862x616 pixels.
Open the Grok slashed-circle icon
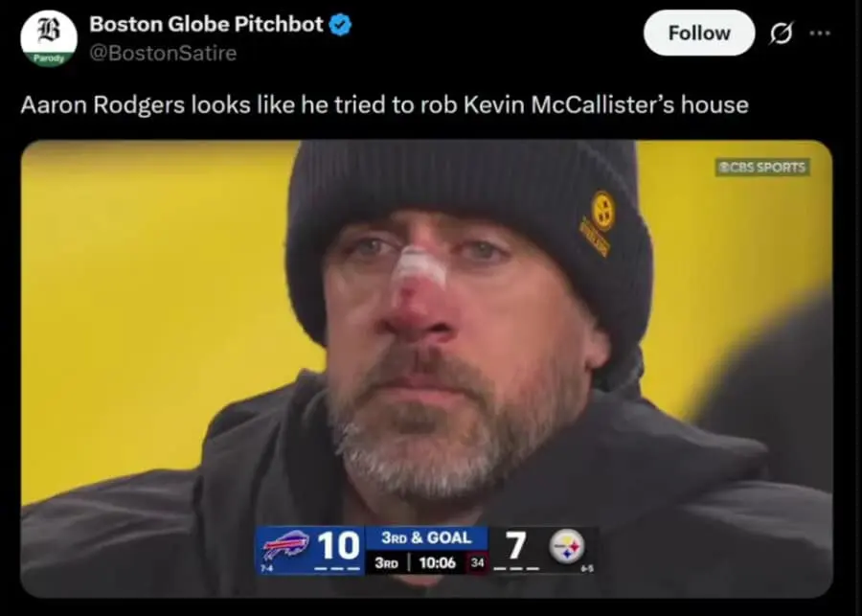pos(781,34)
